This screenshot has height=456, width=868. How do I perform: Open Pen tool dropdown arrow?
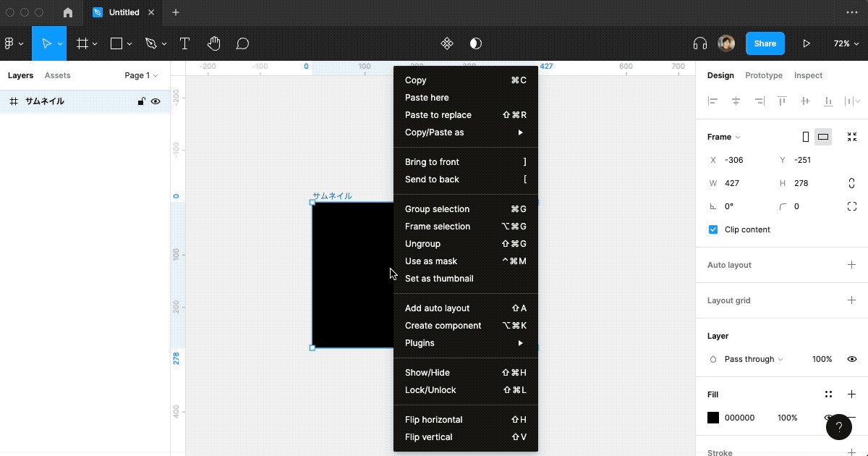point(164,44)
